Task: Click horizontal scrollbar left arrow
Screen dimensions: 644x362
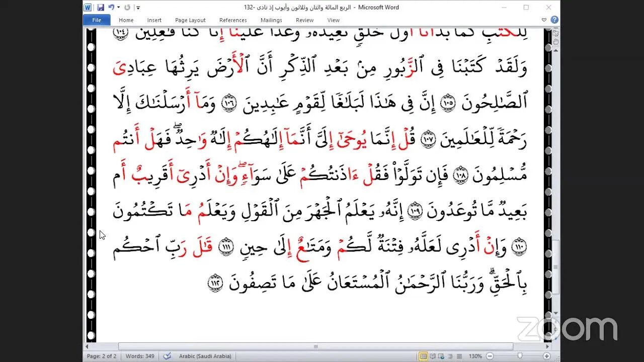Action: tap(88, 346)
